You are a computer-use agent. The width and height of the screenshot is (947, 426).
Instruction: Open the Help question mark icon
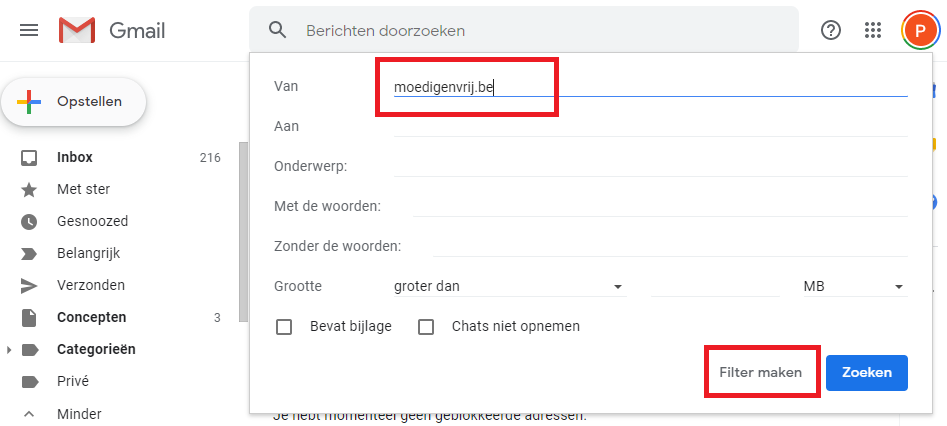pos(831,30)
